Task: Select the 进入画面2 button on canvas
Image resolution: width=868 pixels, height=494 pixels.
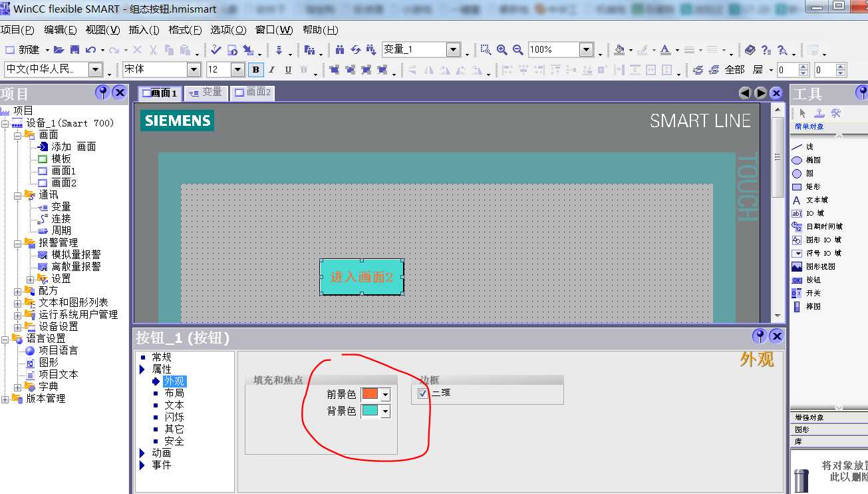Action: tap(362, 277)
